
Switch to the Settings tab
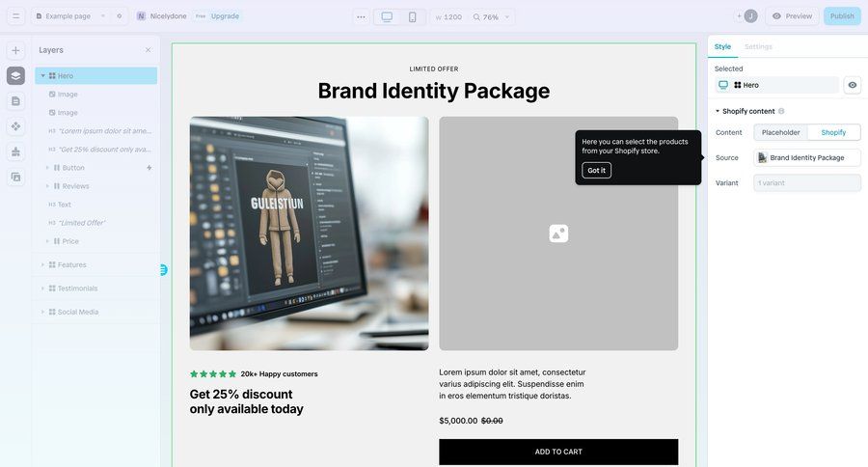pos(758,46)
